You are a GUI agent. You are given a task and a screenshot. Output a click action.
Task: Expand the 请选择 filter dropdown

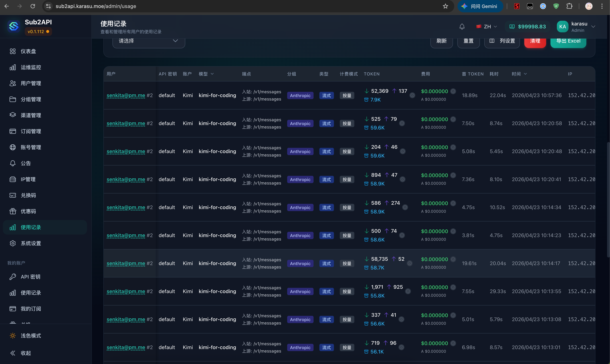(148, 41)
